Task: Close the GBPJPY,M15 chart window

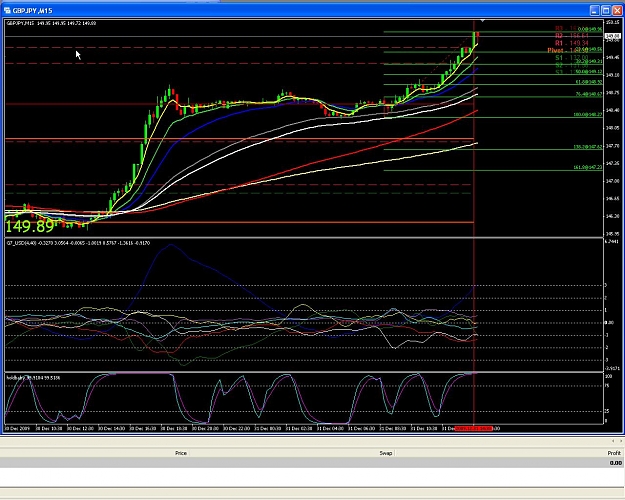Action: click(617, 10)
